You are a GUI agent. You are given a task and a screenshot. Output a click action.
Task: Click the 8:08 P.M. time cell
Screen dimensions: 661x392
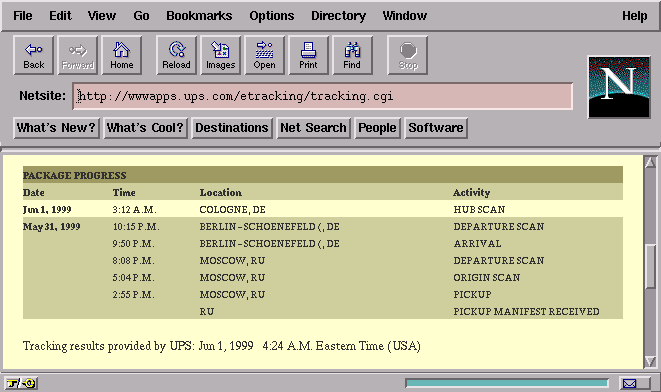tap(133, 260)
